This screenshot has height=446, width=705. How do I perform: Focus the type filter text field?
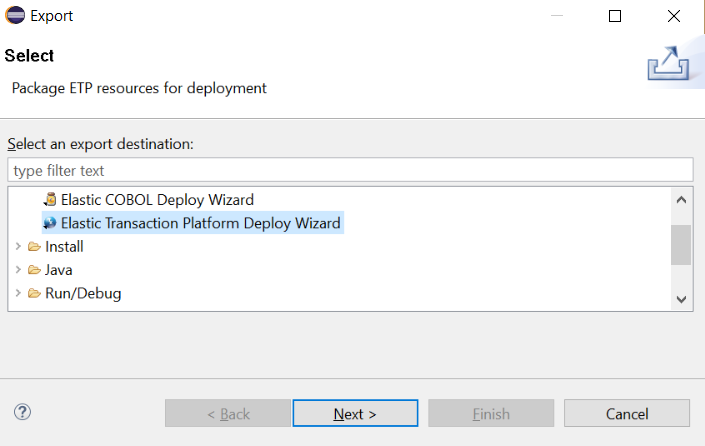pyautogui.click(x=350, y=170)
